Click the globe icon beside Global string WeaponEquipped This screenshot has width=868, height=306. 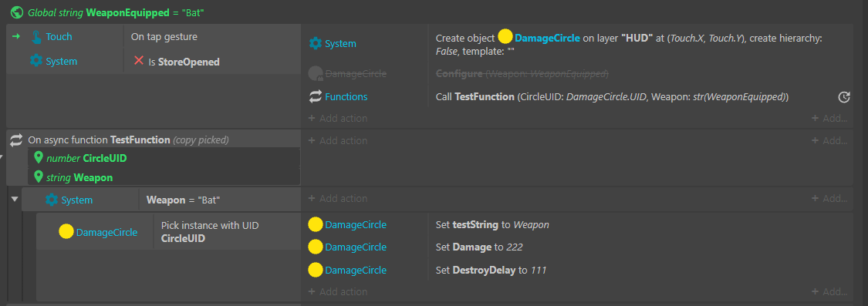click(x=17, y=12)
